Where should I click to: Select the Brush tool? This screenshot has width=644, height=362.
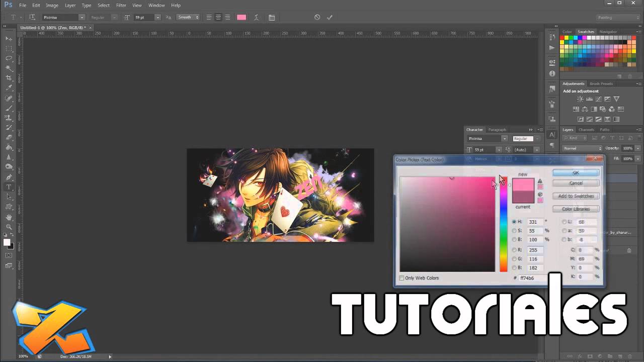[x=9, y=108]
